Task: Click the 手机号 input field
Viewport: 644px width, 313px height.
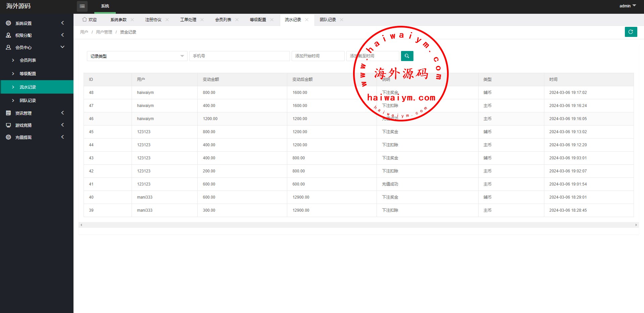Action: (x=239, y=56)
